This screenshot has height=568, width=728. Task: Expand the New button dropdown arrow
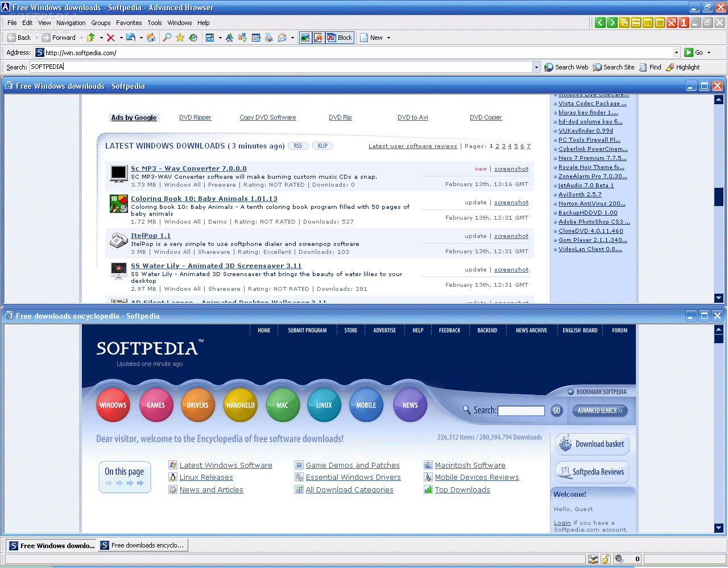point(389,38)
